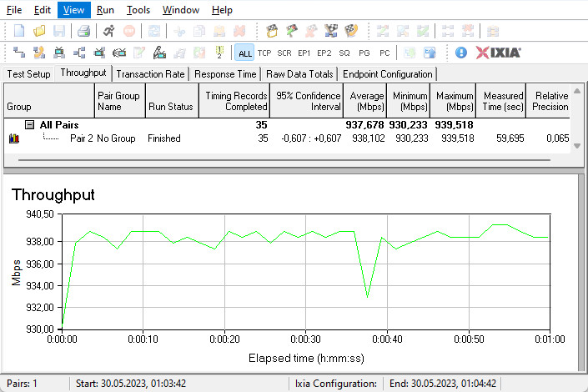
Task: Add a VoIP pair with the phone icon
Action: [39, 53]
